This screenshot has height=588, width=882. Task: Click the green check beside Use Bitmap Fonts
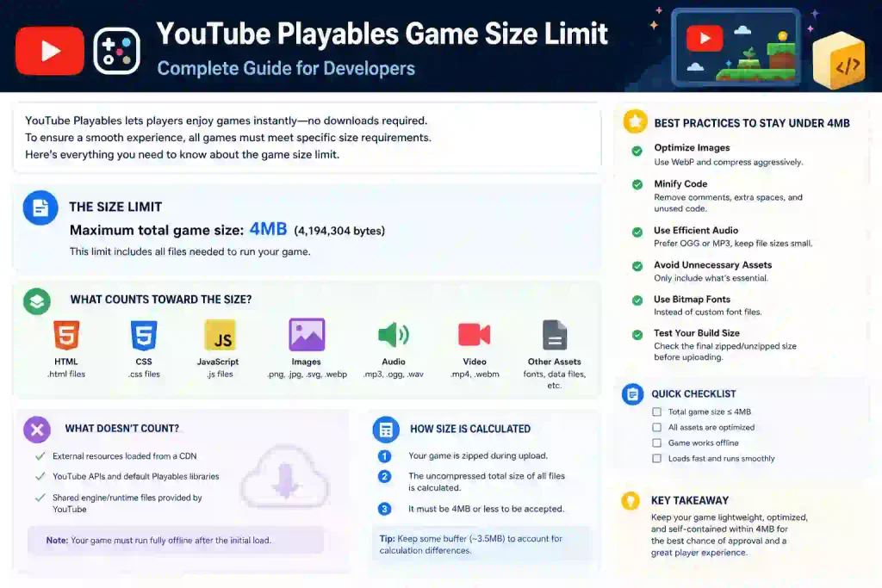tap(637, 300)
